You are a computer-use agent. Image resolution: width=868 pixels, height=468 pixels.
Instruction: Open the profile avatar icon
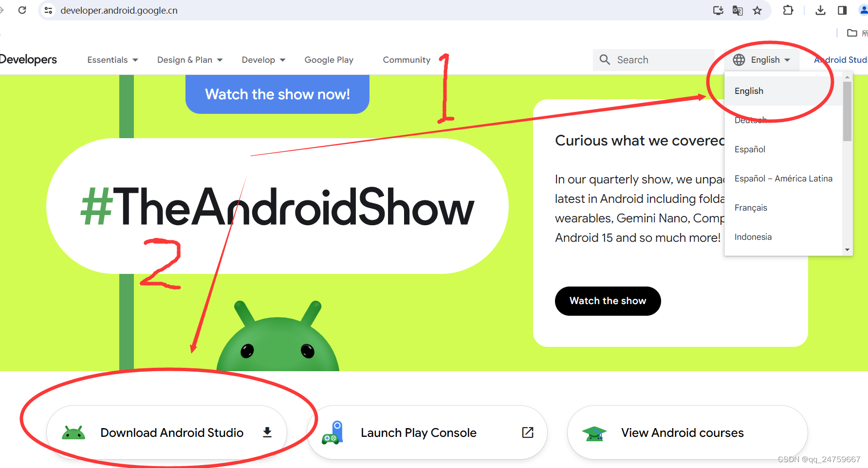(864, 10)
